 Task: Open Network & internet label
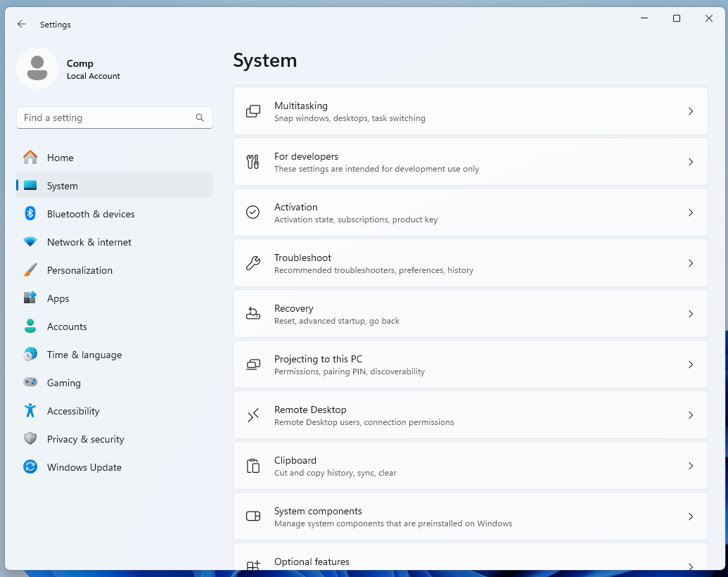[x=89, y=242]
